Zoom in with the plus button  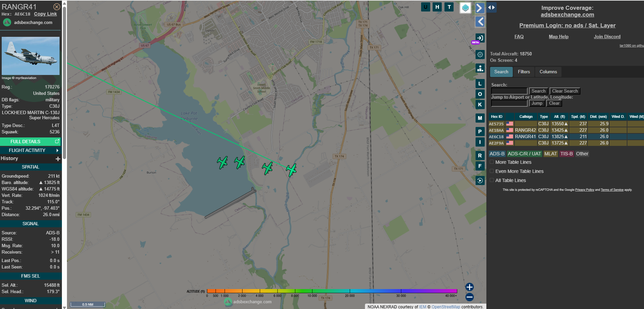click(x=469, y=287)
